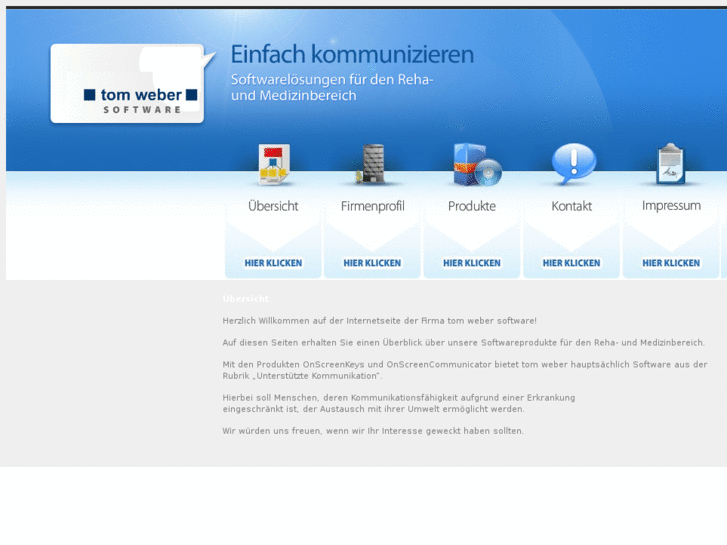727x545 pixels.
Task: Open the Übersicht flowchart icon
Action: click(273, 164)
